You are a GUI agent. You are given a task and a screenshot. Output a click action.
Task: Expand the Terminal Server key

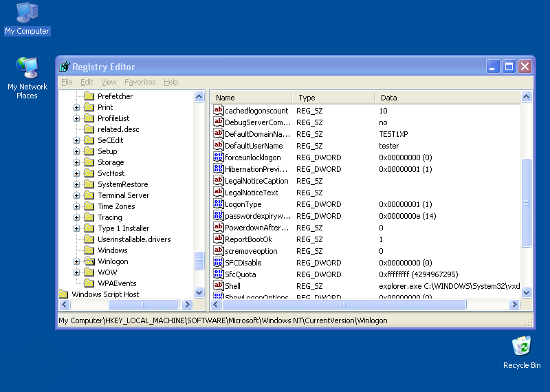click(76, 195)
